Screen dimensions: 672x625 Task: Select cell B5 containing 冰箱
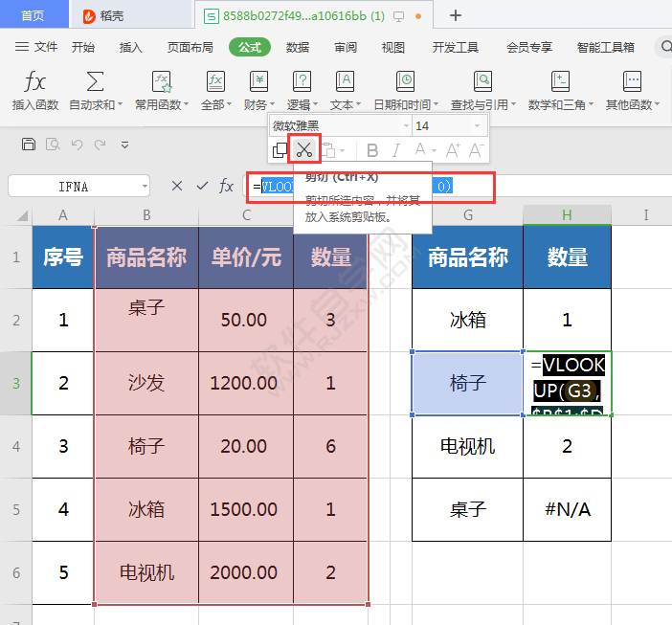pos(146,509)
